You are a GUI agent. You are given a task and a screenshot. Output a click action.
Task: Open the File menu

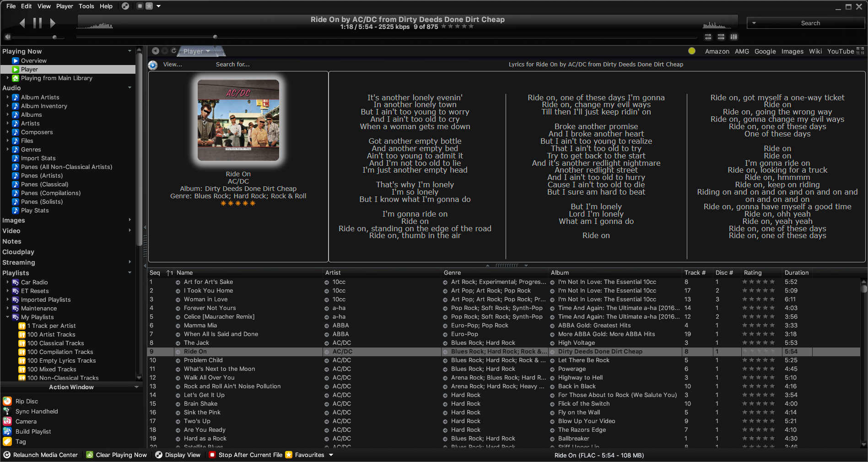tap(11, 6)
